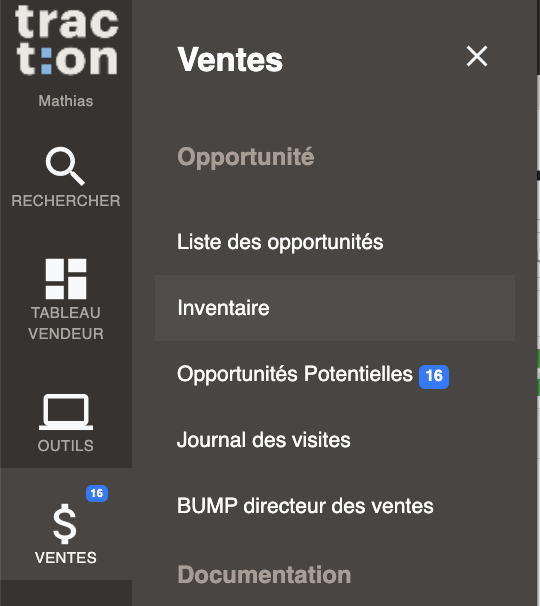Select the Ventes dollar sign icon
The height and width of the screenshot is (606, 540).
65,524
